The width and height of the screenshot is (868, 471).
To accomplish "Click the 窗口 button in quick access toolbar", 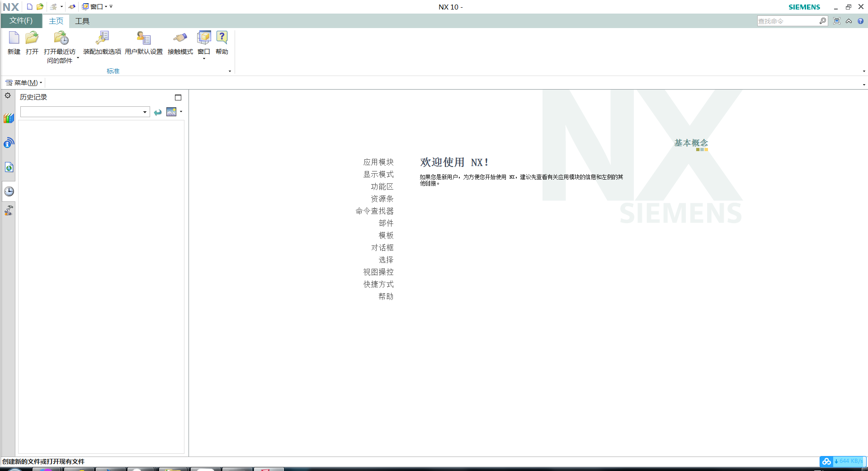I will coord(93,7).
